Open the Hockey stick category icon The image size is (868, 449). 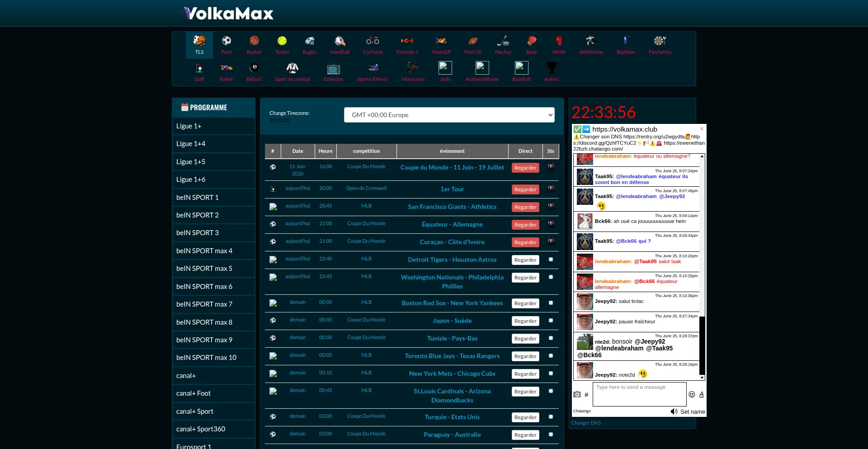[x=503, y=41]
